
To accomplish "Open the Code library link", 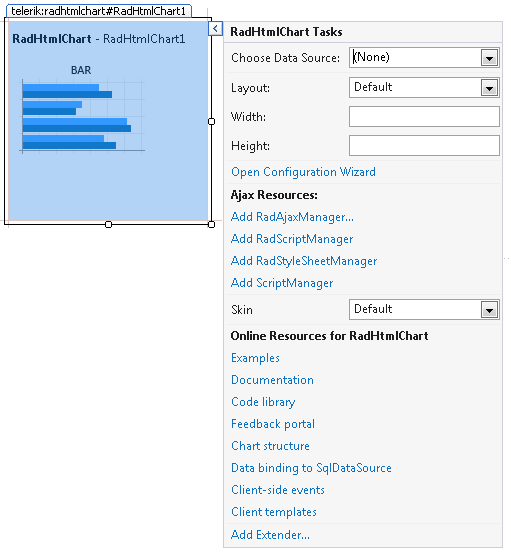I will (263, 402).
